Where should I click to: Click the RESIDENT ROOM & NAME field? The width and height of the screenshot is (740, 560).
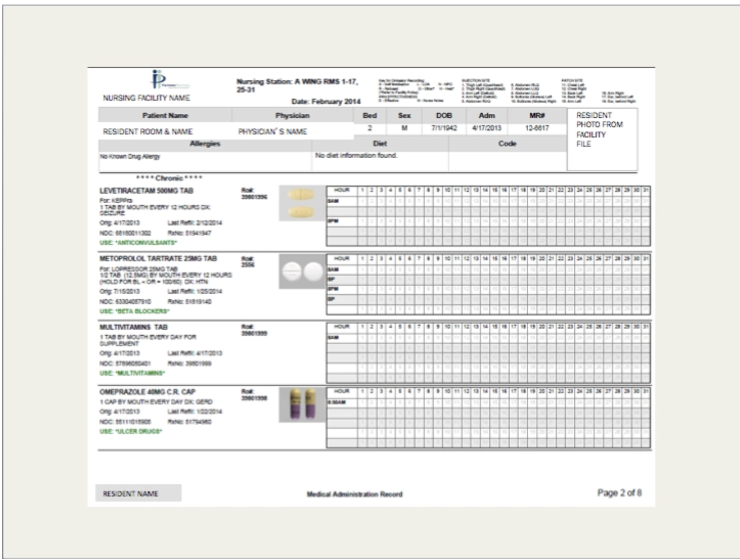tap(147, 131)
